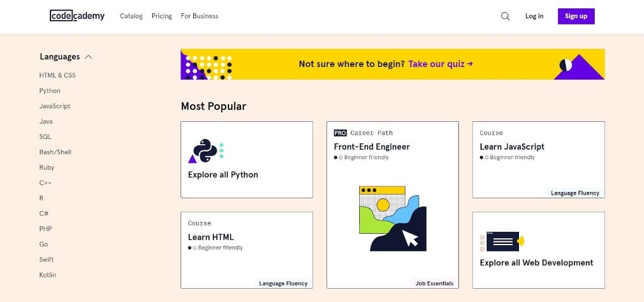Open the Learn HTML course card

[247, 250]
